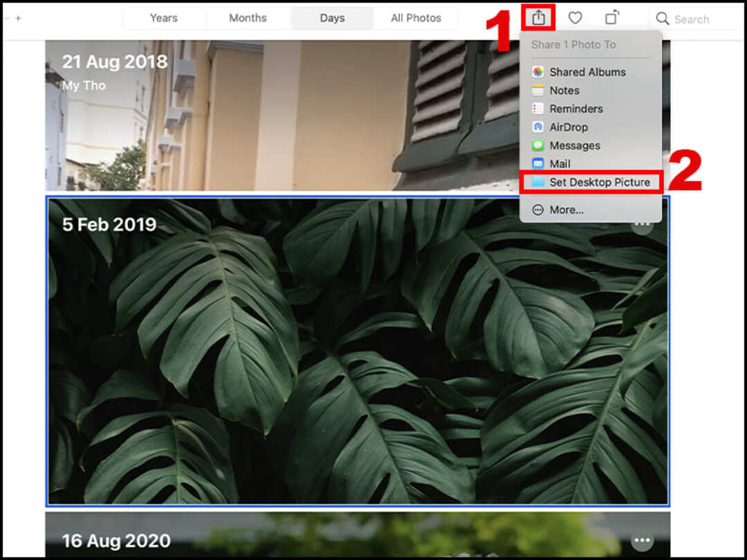Click the Mail app icon
The height and width of the screenshot is (560, 747).
(x=538, y=164)
